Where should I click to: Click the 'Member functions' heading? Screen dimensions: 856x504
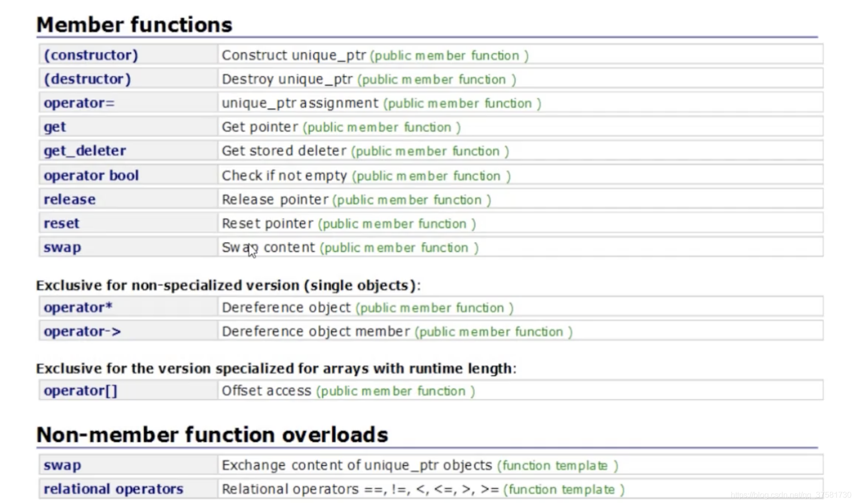click(x=134, y=25)
